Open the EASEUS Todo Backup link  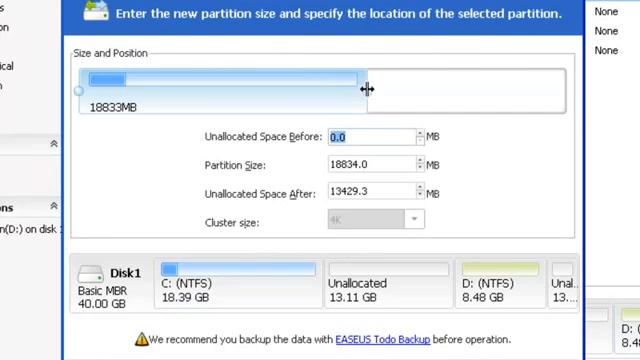pos(382,340)
